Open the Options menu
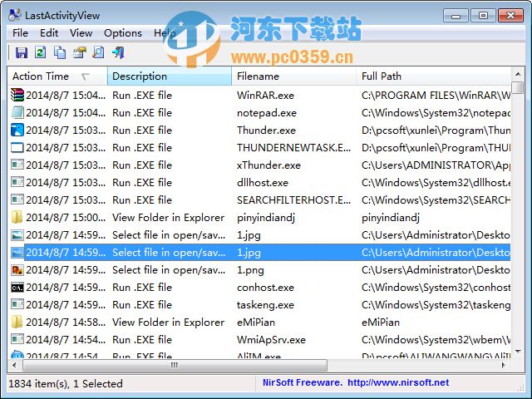Viewport: 532px width, 399px height. coord(123,33)
